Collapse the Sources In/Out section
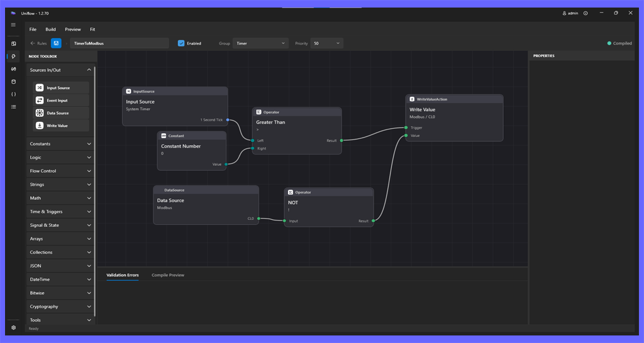 (x=60, y=70)
